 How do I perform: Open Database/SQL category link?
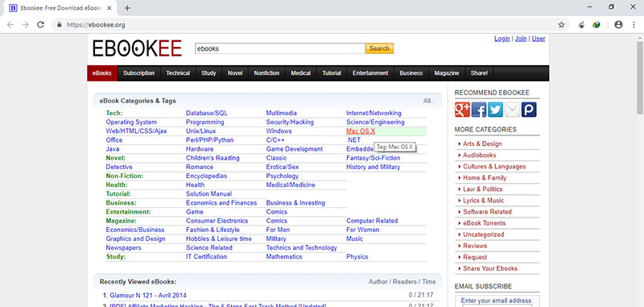(x=207, y=113)
